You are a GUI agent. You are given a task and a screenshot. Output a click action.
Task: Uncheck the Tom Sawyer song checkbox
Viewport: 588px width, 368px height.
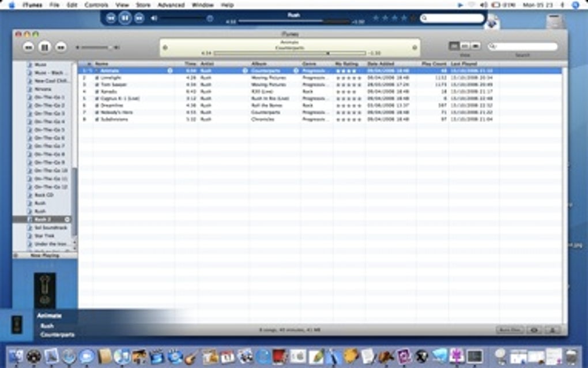(x=97, y=85)
